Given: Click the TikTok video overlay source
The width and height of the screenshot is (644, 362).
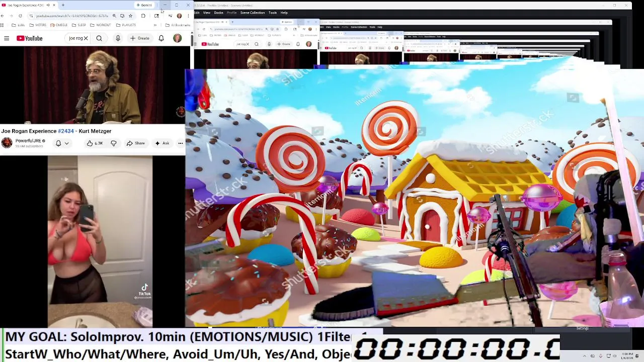Looking at the screenshot, I should pos(100,241).
